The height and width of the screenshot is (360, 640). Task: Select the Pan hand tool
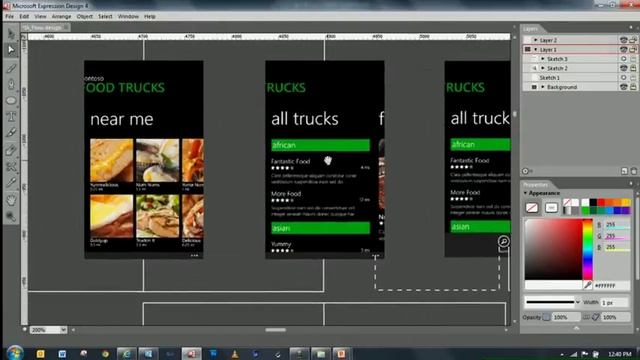pyautogui.click(x=11, y=200)
